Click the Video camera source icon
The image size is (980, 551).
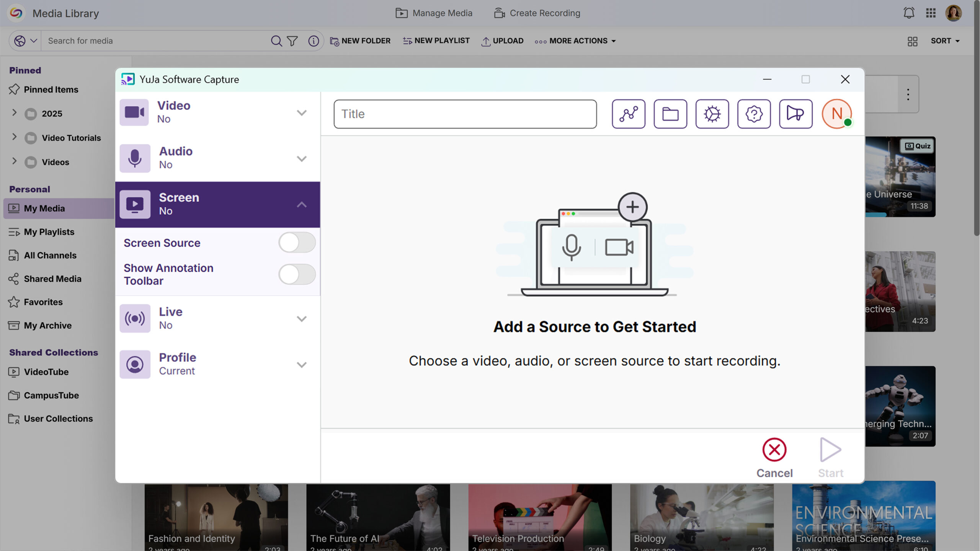click(134, 112)
